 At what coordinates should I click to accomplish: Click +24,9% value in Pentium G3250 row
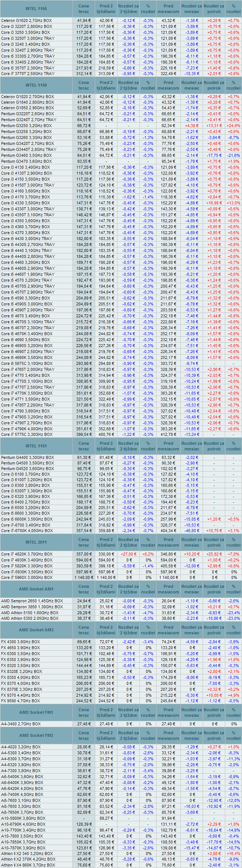point(233,126)
